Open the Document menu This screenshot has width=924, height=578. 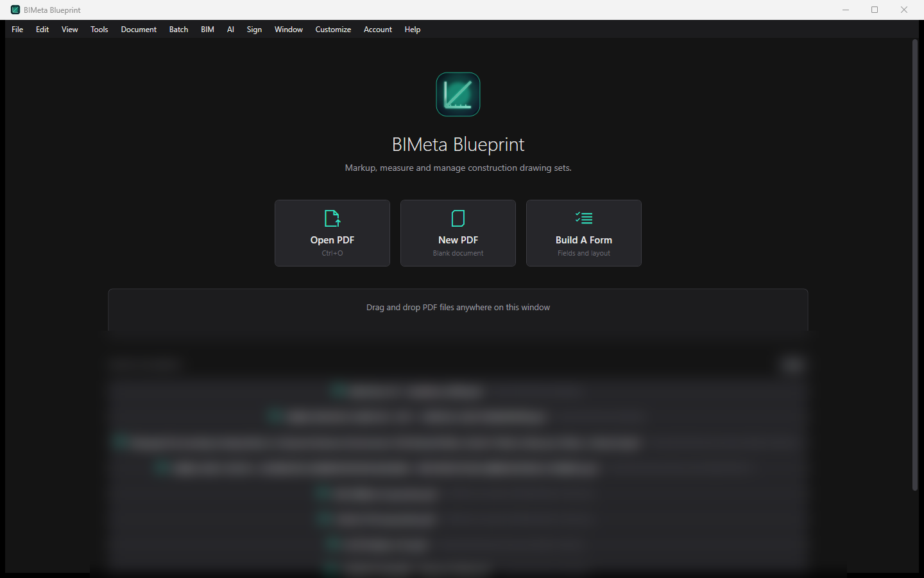(x=139, y=30)
